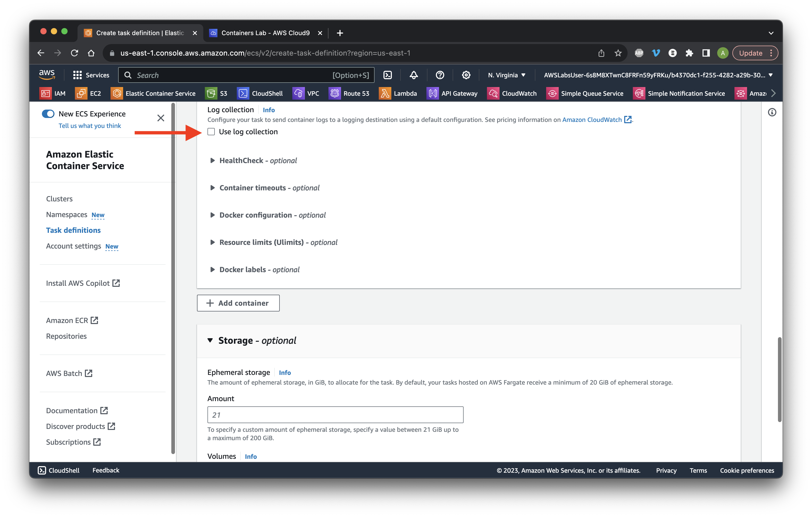Expand the Container timeouts section

(x=265, y=188)
